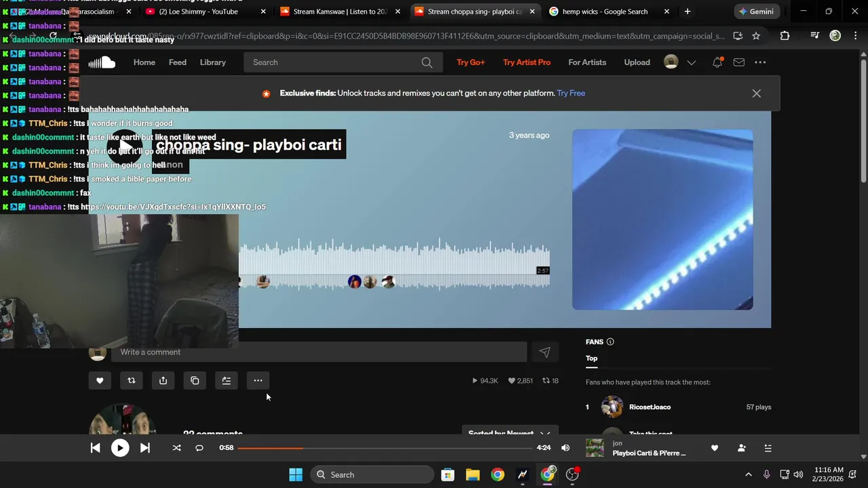Like the track with heart button

pos(100,380)
